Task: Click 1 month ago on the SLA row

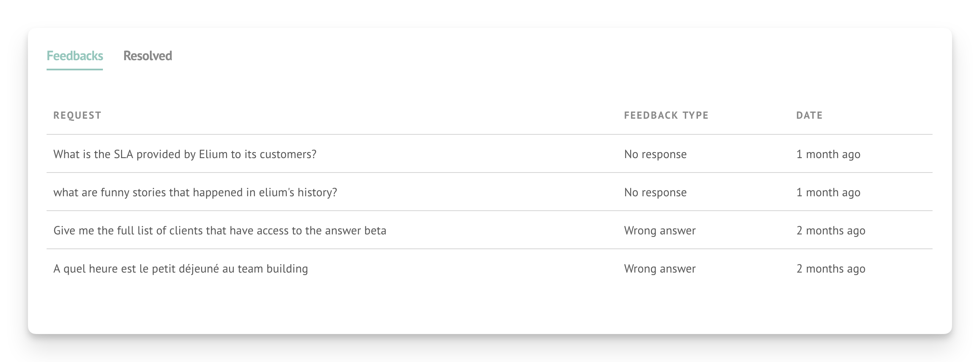Action: 828,154
